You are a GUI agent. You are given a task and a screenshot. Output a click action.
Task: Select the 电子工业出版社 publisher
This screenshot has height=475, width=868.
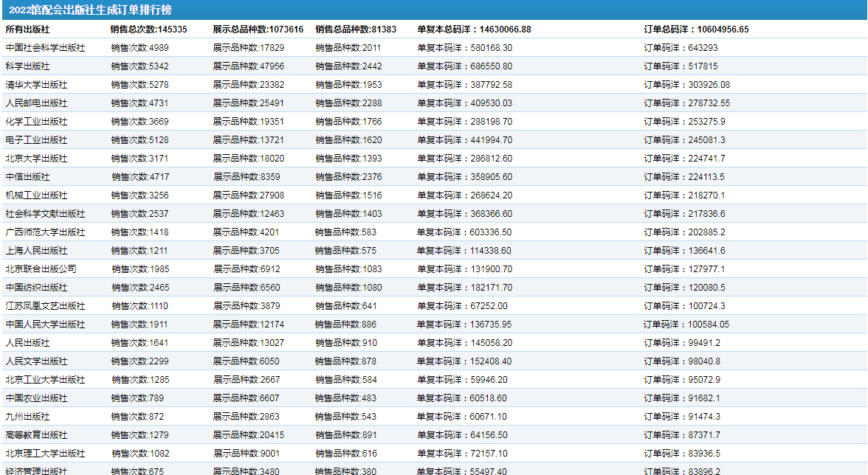(36, 140)
